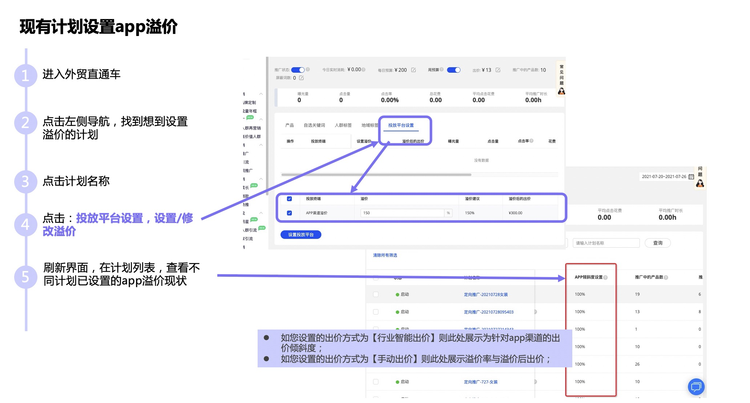The height and width of the screenshot is (403, 750).
Task: Click edit icon next to bid ¥13
Action: [x=497, y=70]
